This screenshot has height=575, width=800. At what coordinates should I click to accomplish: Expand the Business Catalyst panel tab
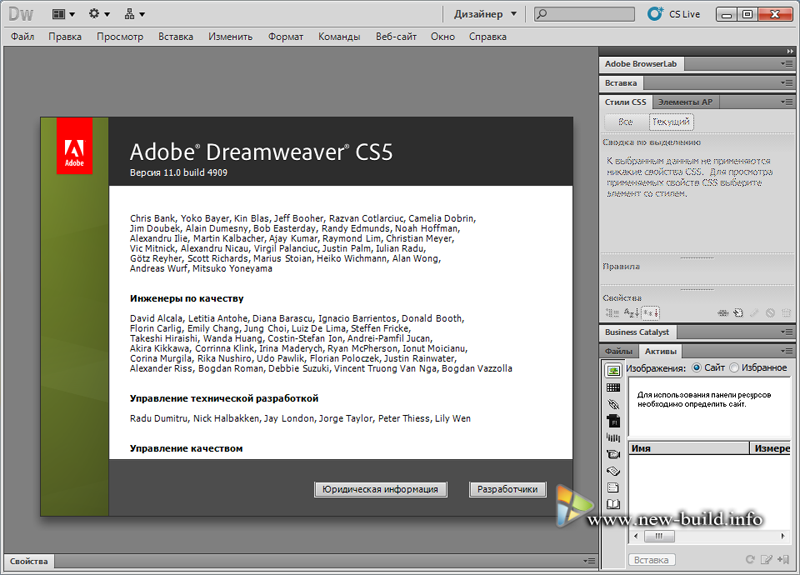(x=637, y=332)
